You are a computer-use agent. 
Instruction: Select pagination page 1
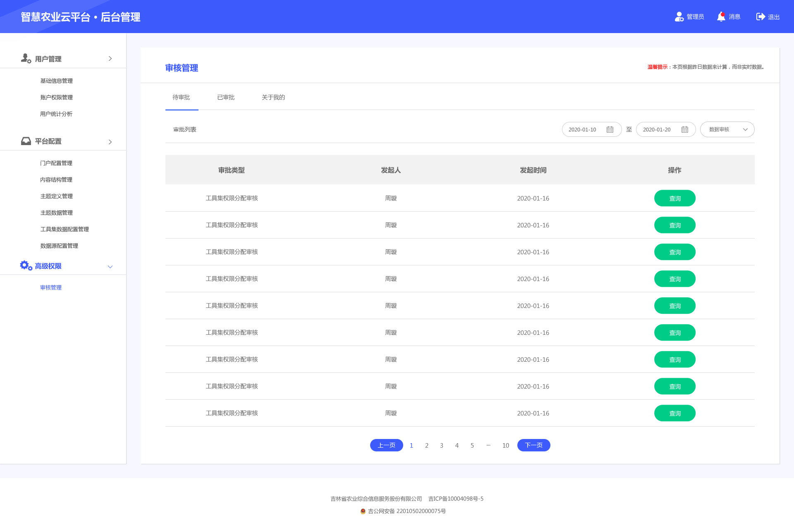coord(411,445)
